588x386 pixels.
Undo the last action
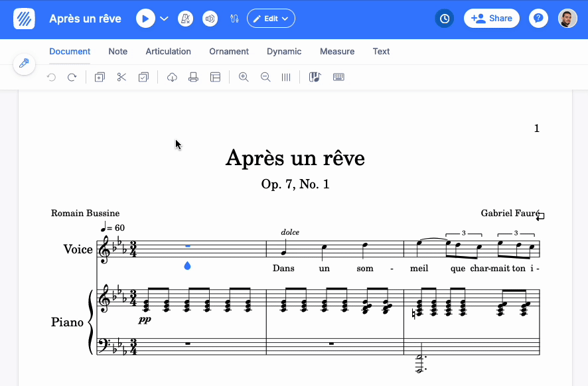pyautogui.click(x=51, y=78)
